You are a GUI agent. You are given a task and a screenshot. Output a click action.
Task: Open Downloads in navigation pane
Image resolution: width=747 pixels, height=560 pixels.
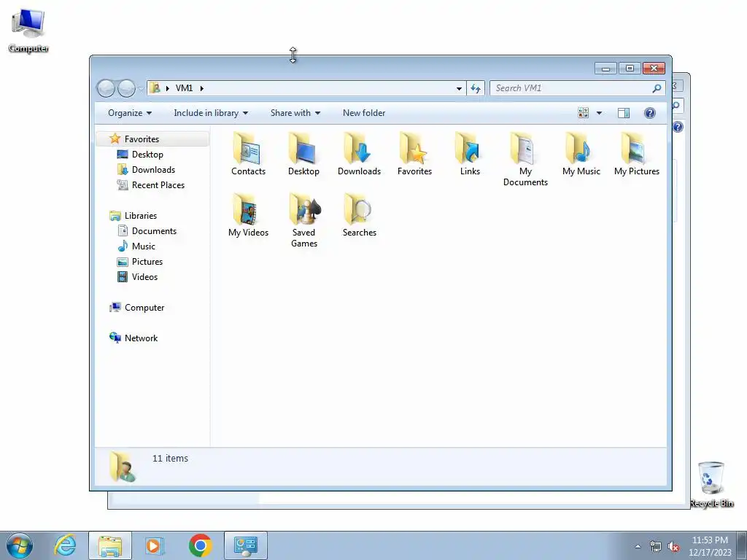point(153,169)
